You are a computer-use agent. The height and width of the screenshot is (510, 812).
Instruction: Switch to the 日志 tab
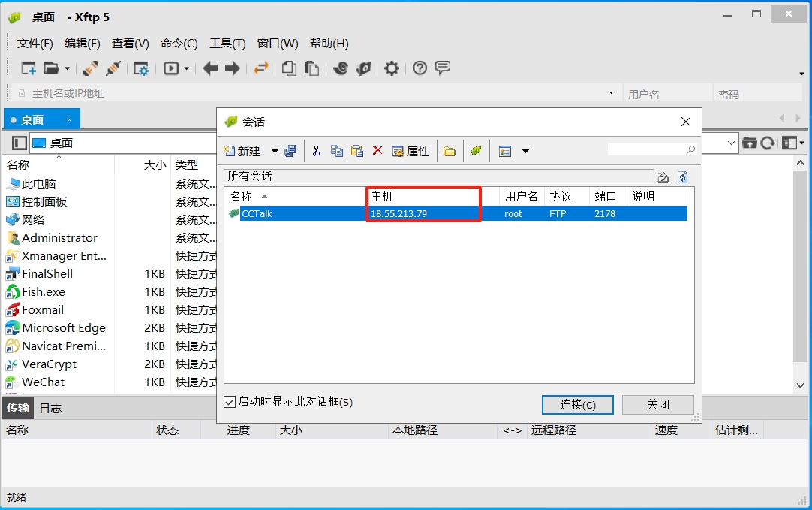coord(51,409)
